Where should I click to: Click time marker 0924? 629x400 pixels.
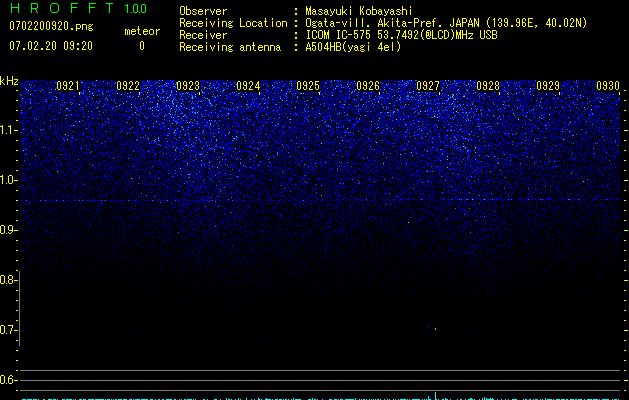pos(248,86)
